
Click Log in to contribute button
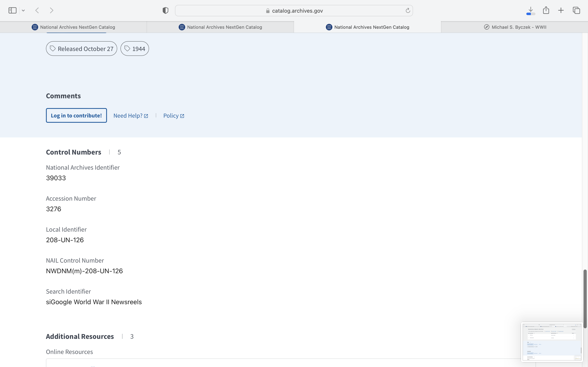(x=76, y=116)
